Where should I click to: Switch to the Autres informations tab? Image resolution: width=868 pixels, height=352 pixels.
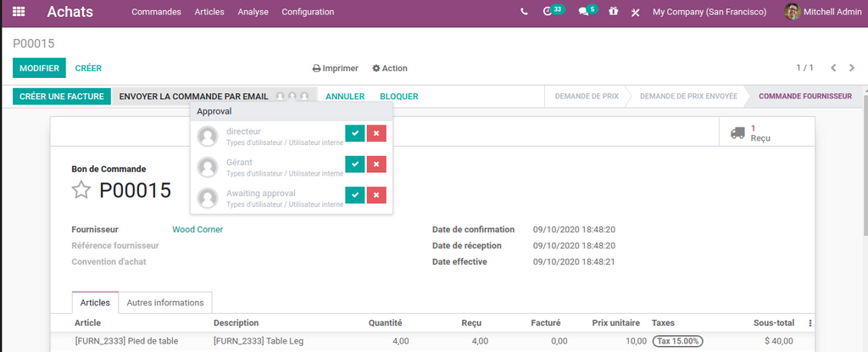click(165, 303)
